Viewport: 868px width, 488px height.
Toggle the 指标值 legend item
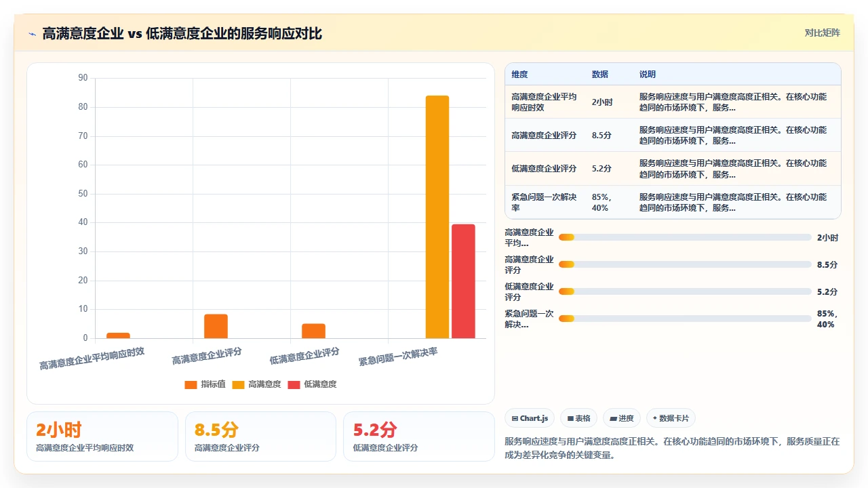point(205,384)
